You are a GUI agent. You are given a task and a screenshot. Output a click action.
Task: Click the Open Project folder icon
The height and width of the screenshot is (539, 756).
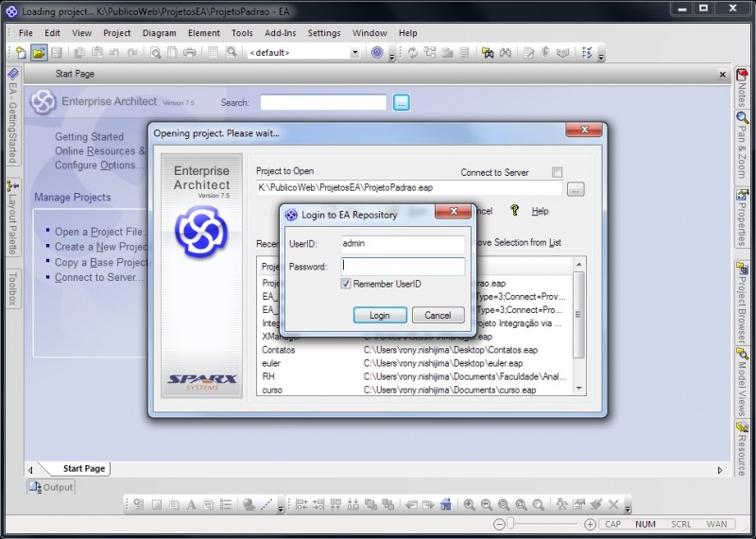[39, 53]
